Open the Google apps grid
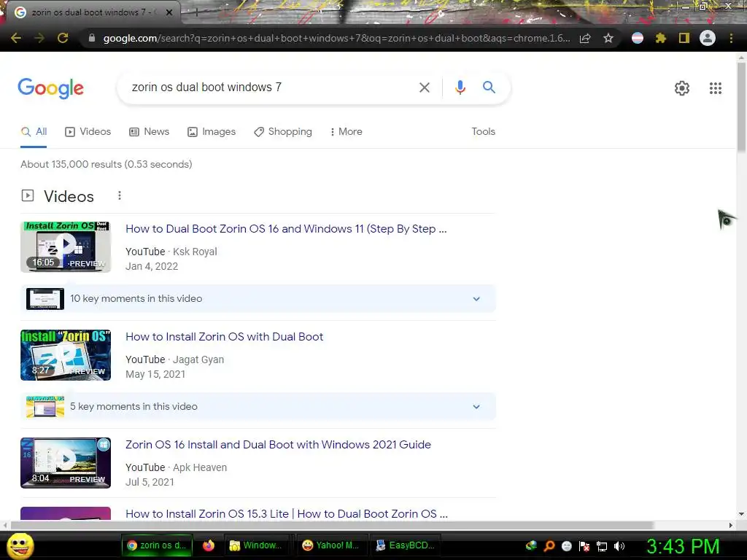747x560 pixels. [x=715, y=88]
